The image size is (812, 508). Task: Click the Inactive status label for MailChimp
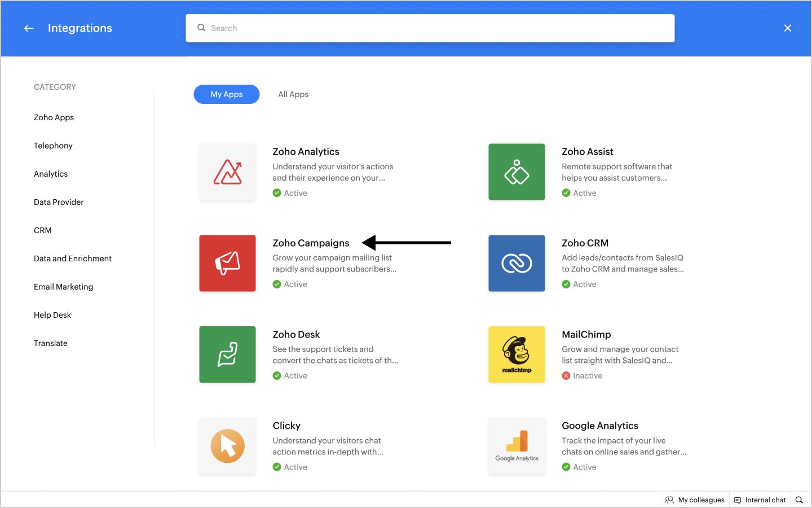pyautogui.click(x=588, y=376)
